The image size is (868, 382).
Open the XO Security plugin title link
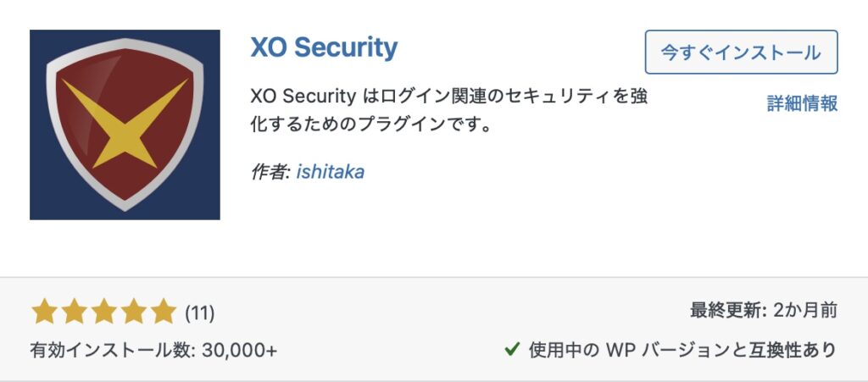point(324,47)
